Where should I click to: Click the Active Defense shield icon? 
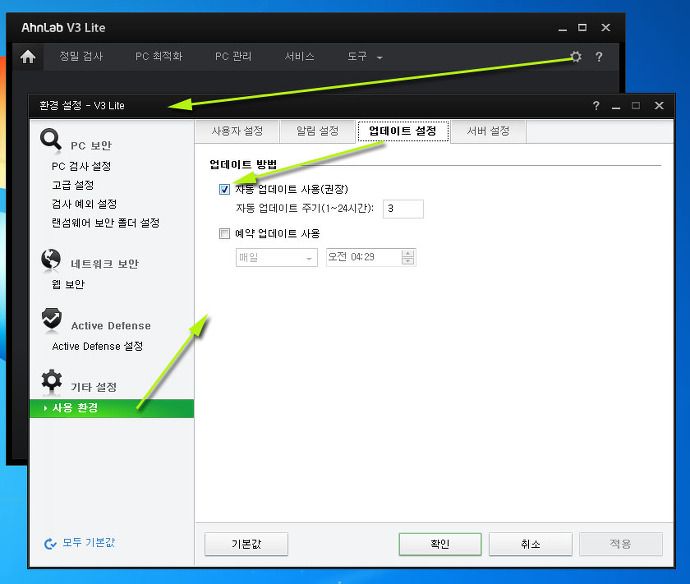(51, 319)
